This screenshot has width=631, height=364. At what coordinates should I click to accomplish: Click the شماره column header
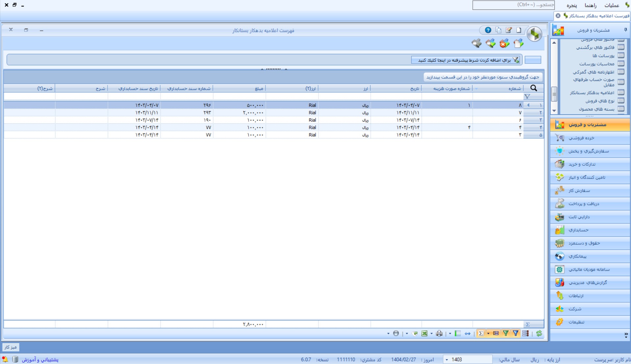click(498, 88)
